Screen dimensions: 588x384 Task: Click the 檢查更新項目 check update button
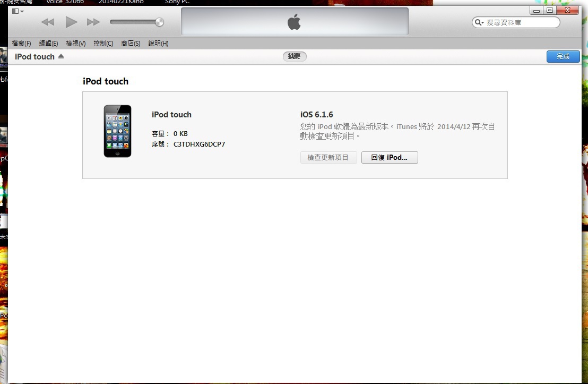[x=328, y=158]
